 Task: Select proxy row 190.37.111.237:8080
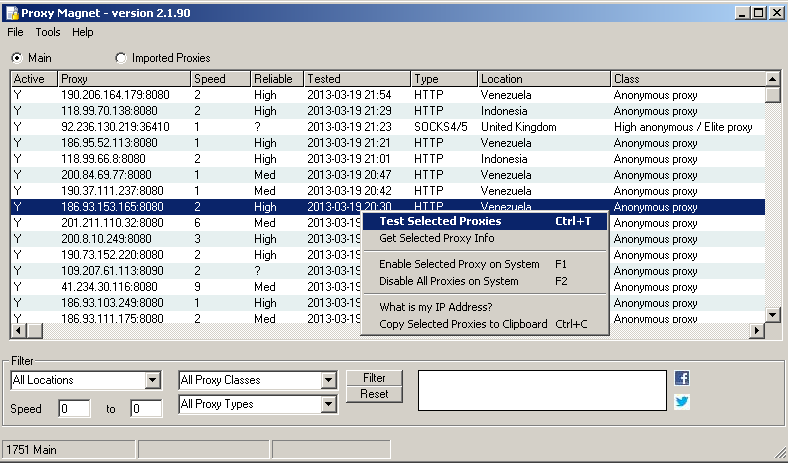pyautogui.click(x=388, y=191)
